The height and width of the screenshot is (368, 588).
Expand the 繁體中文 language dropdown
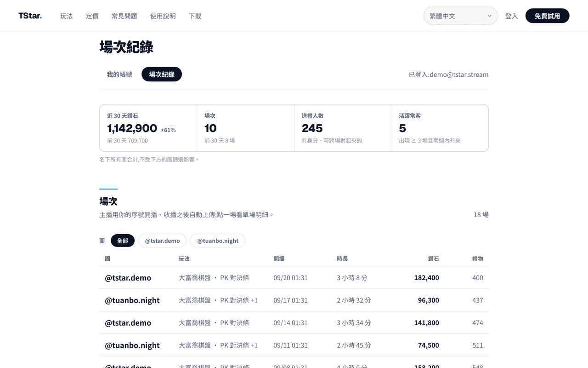460,16
